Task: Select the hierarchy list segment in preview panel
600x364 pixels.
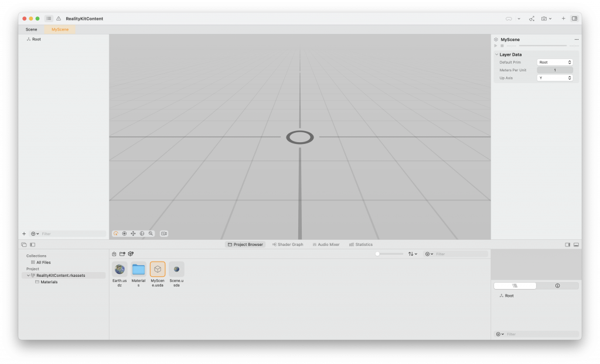Action: (514, 286)
